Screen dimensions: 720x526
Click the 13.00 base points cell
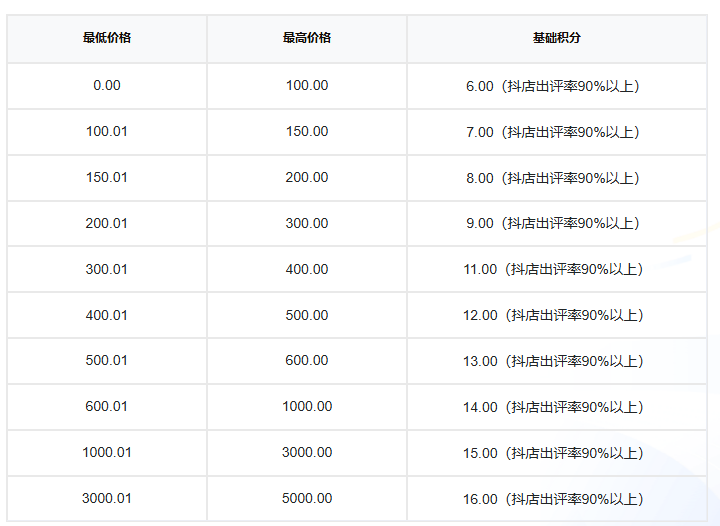click(x=557, y=361)
